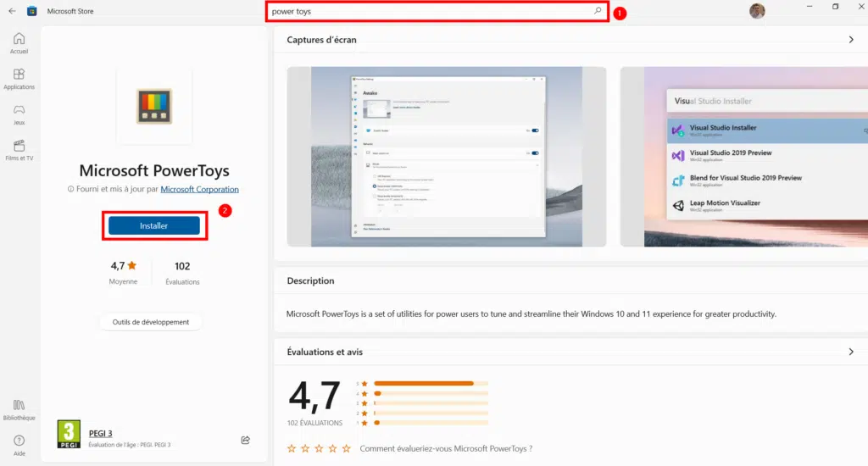This screenshot has width=868, height=466.
Task: Click the Description heading
Action: [x=310, y=280]
